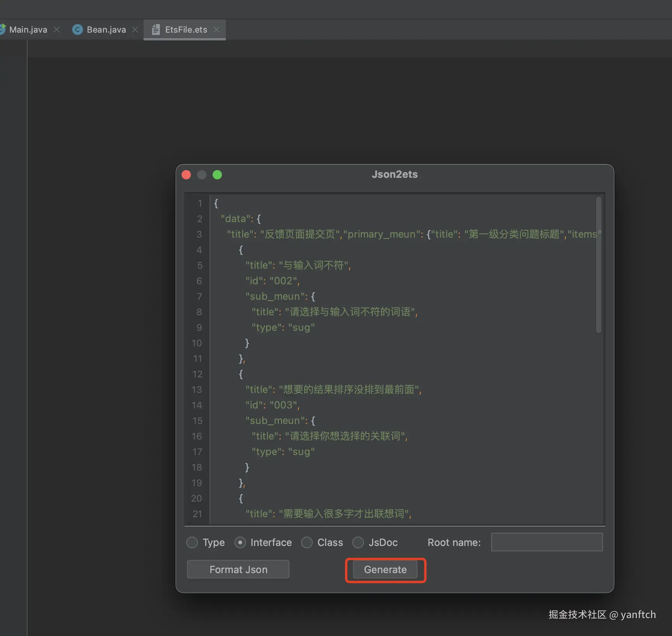Click the title "想要的结果排序没排到最前面" line
Viewport: 672px width, 636px height.
pyautogui.click(x=333, y=389)
